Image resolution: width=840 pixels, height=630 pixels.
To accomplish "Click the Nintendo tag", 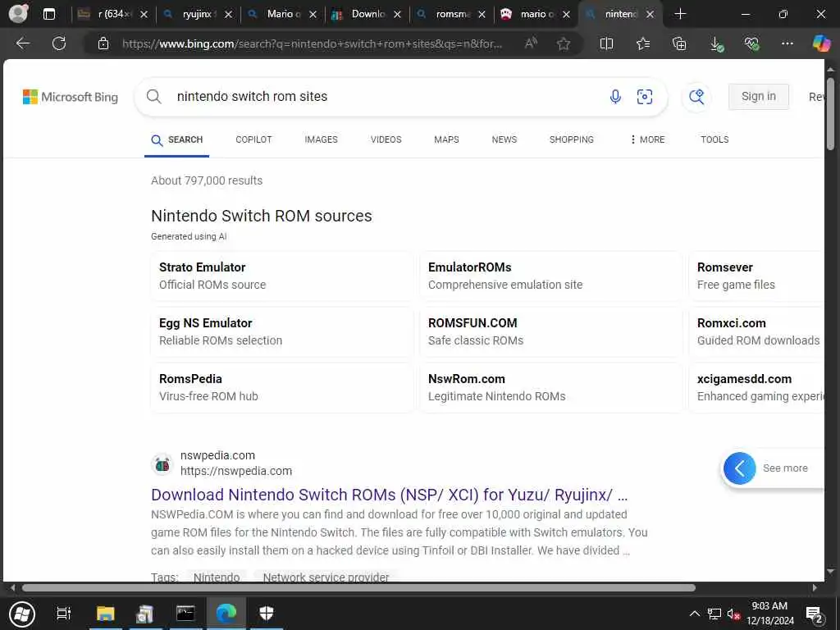I will tap(217, 577).
